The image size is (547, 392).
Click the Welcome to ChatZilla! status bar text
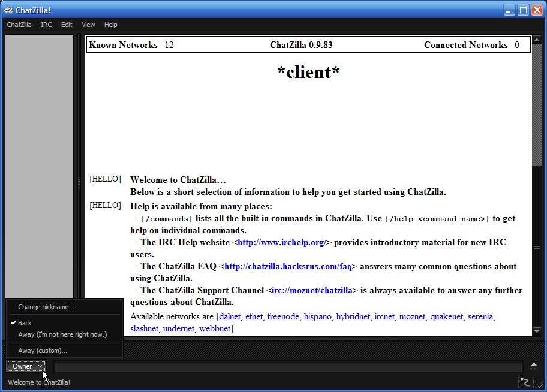pos(39,382)
